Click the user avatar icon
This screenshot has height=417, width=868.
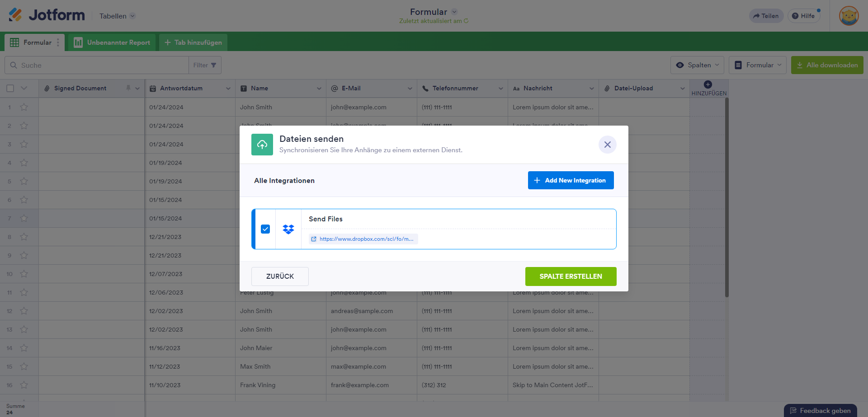point(849,16)
